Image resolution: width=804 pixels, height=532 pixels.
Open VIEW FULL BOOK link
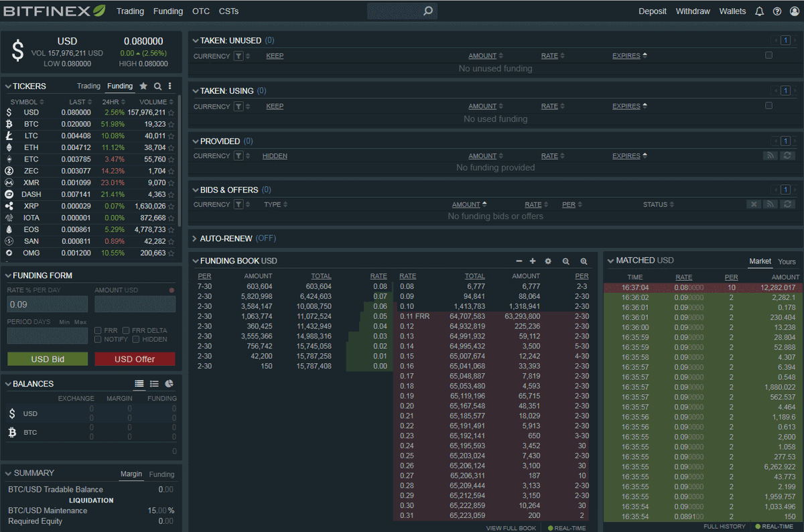pos(511,528)
